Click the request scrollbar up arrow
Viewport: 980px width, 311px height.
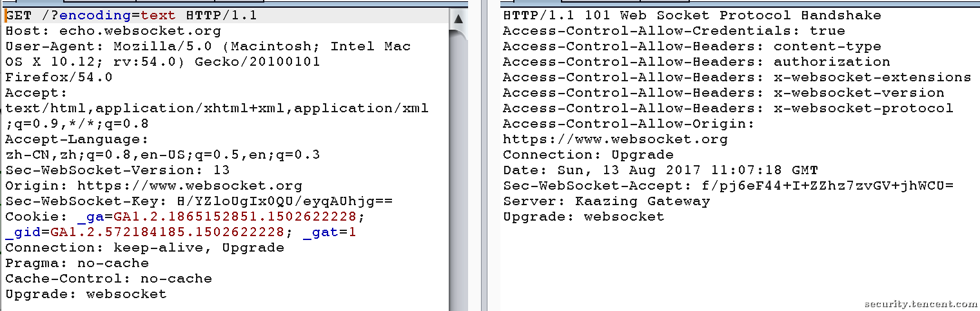pyautogui.click(x=458, y=18)
